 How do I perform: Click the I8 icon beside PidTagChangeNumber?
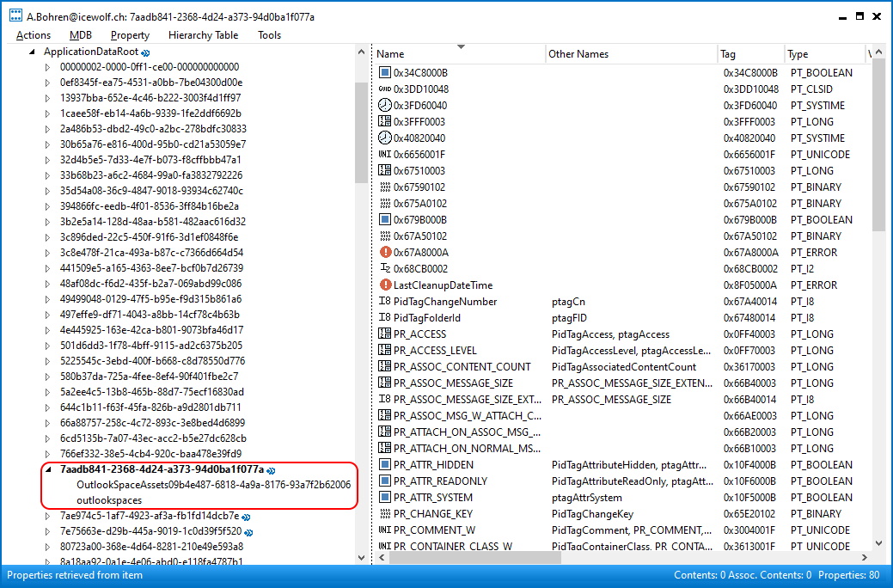pos(385,301)
